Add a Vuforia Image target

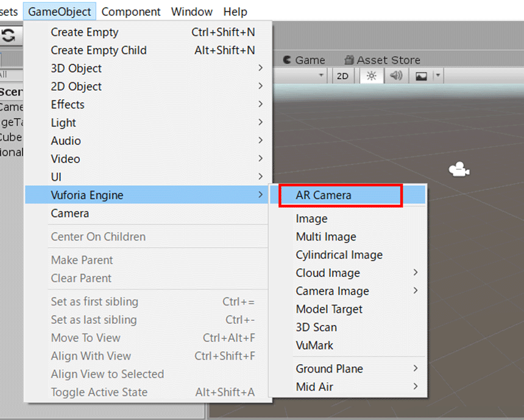click(347, 219)
